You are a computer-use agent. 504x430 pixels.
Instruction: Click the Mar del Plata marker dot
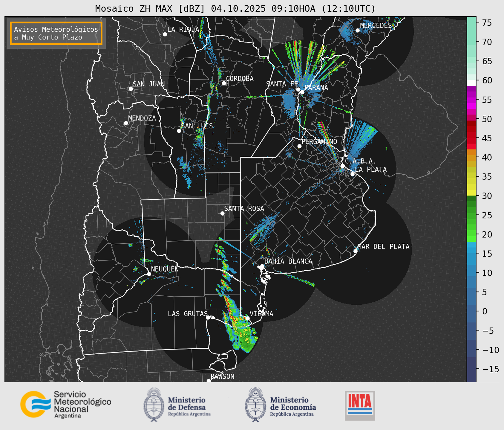tap(355, 251)
